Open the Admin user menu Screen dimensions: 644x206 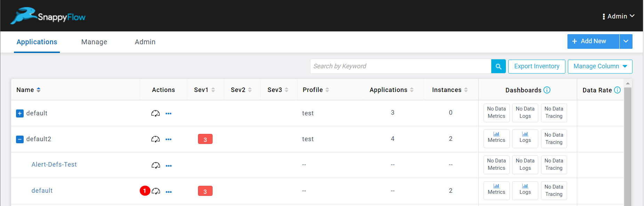pos(618,16)
